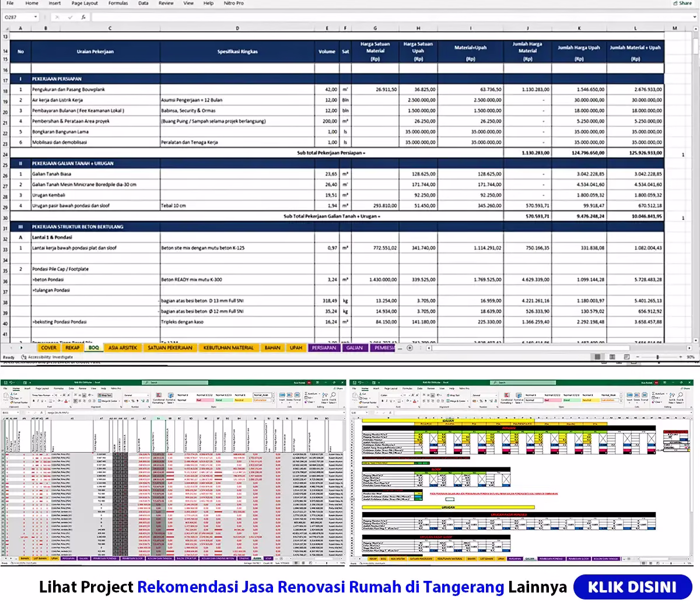700x610 pixels.
Task: Open Rekomendasi Jasa Renovasi Rumah link
Action: click(x=320, y=587)
